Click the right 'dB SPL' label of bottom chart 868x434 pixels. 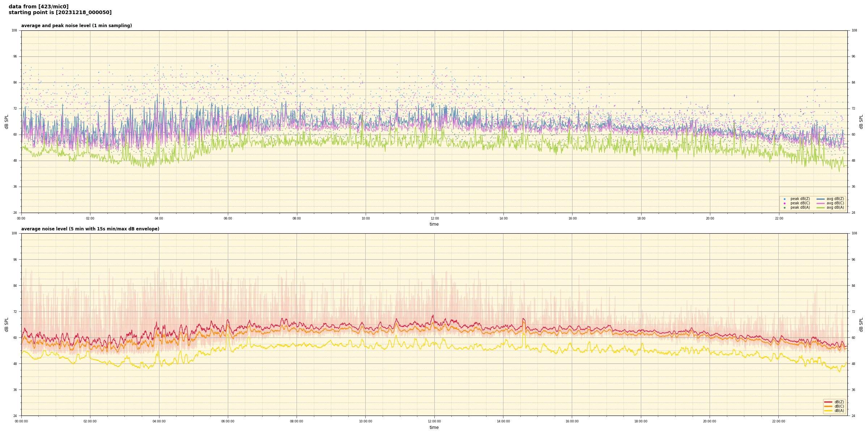coord(861,324)
